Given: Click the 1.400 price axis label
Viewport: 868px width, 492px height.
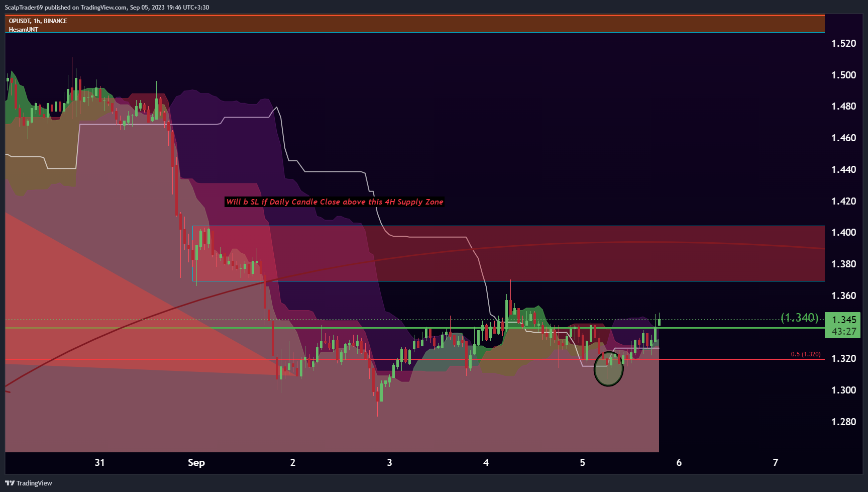Looking at the screenshot, I should [844, 233].
